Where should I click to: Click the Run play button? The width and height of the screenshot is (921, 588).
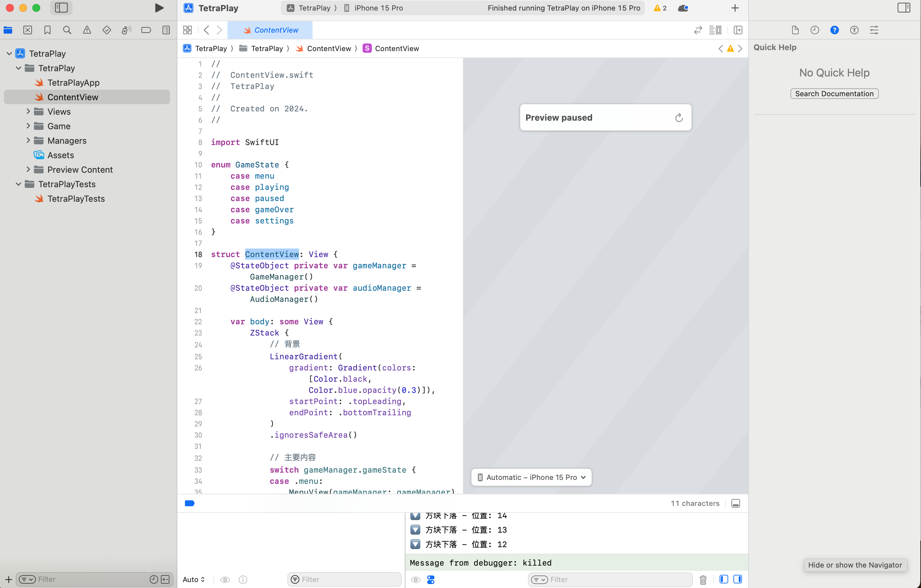[x=159, y=8]
